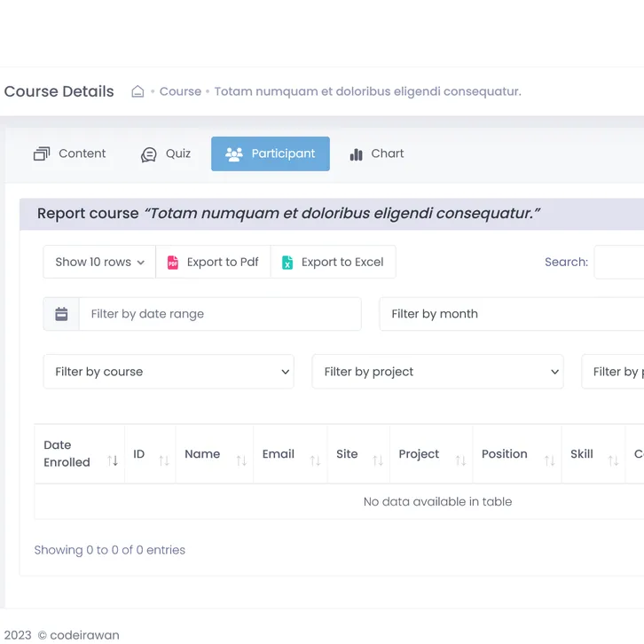Open the Quiz tab

pos(166,153)
